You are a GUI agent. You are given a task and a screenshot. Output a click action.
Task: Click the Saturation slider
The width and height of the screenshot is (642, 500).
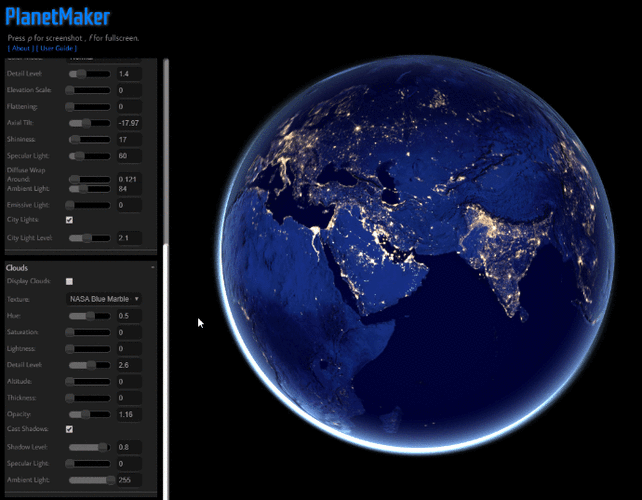pyautogui.click(x=88, y=332)
